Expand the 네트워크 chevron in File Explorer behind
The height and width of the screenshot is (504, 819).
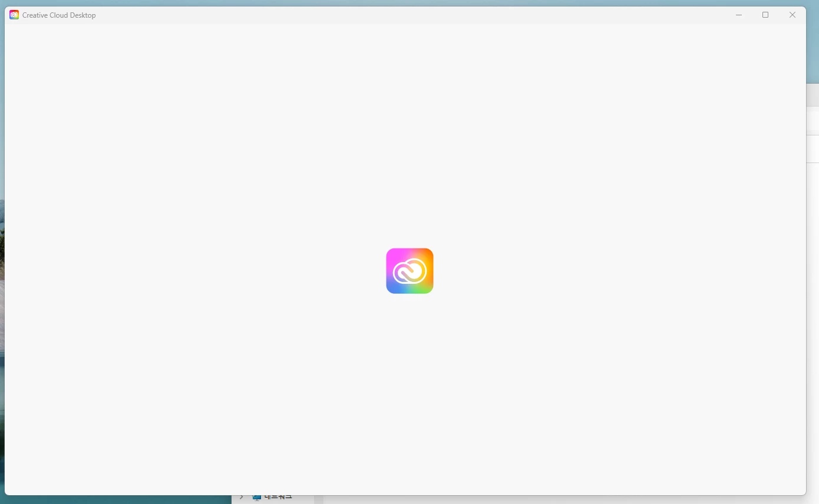click(241, 498)
